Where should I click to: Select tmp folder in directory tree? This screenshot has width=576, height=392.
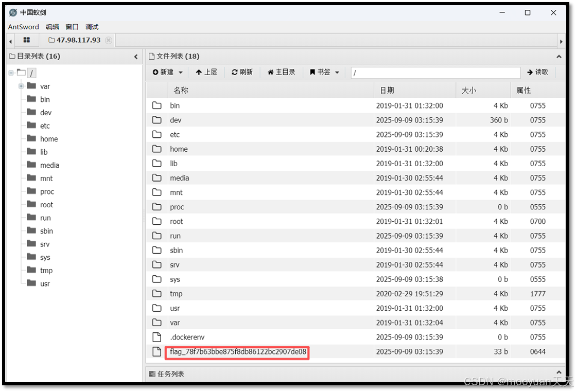(46, 271)
